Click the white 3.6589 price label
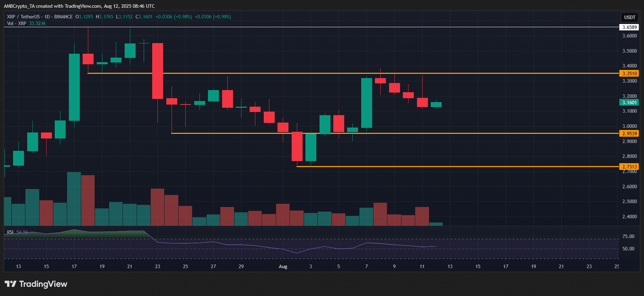The image size is (644, 296). pos(629,27)
